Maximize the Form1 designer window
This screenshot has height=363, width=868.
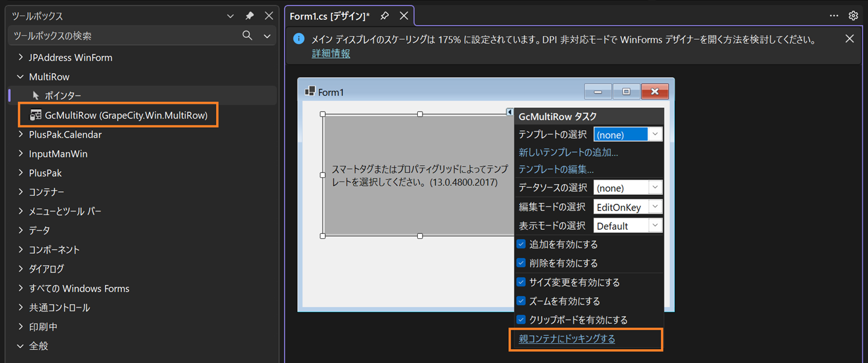626,92
